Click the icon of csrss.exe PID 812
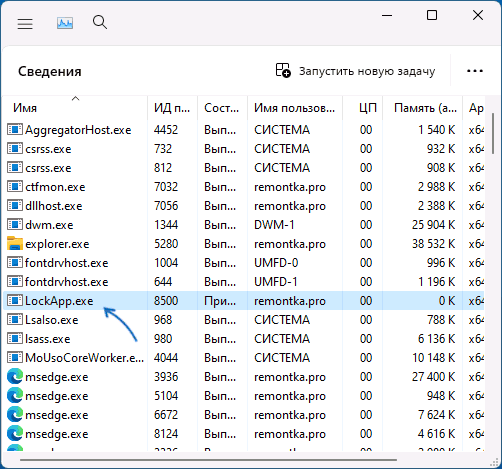The height and width of the screenshot is (469, 502). pyautogui.click(x=15, y=167)
